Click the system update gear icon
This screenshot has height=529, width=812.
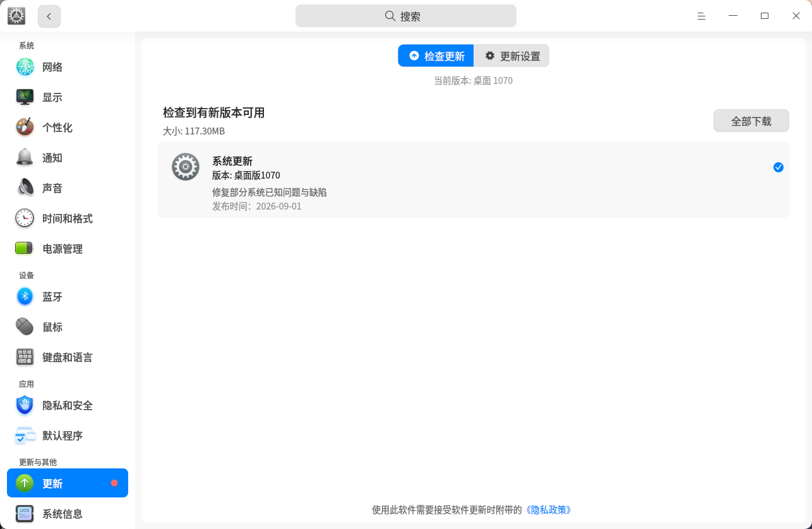point(186,167)
